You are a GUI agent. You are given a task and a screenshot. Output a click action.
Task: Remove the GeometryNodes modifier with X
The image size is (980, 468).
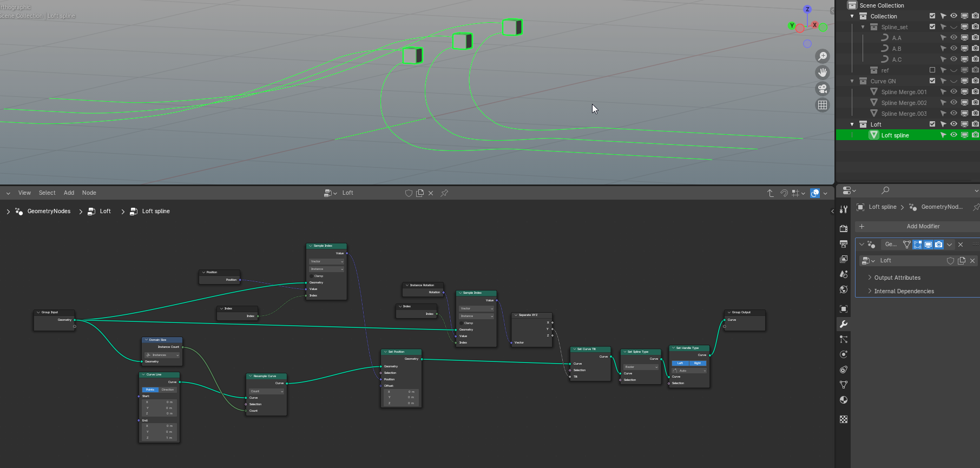coord(961,245)
